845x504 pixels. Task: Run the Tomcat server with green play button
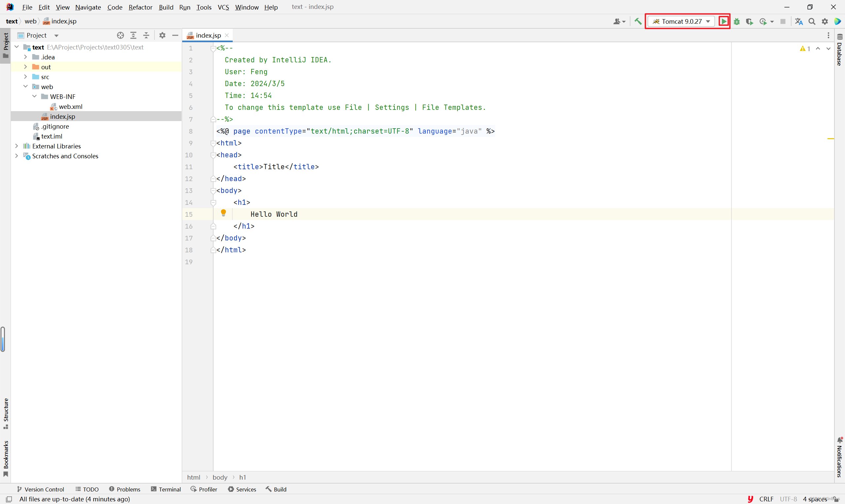tap(724, 21)
